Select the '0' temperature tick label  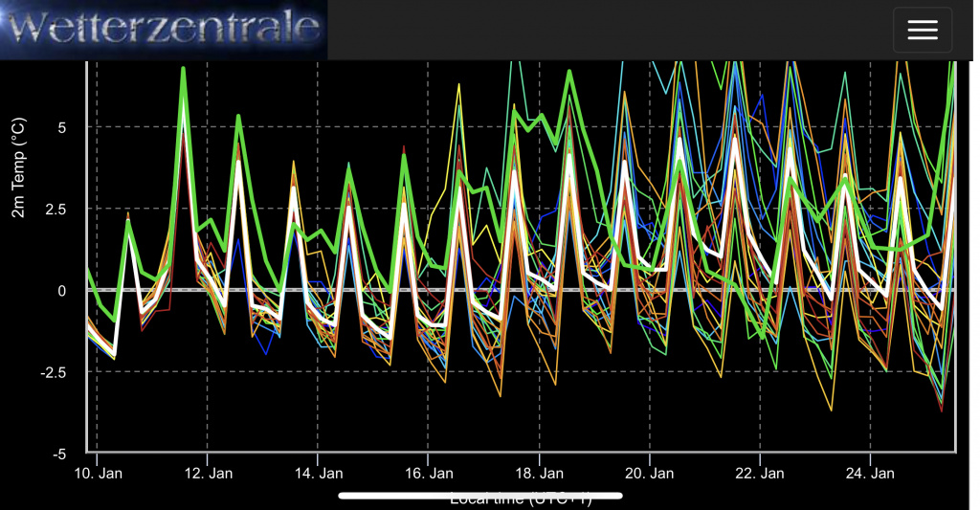click(x=62, y=291)
